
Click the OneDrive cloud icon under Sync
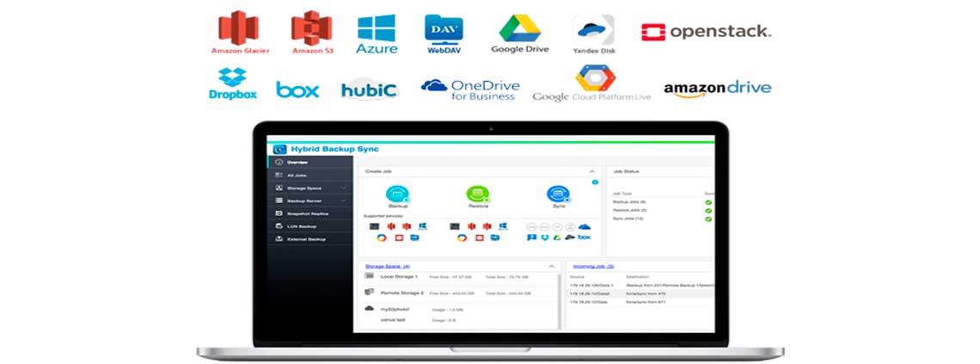pyautogui.click(x=585, y=226)
